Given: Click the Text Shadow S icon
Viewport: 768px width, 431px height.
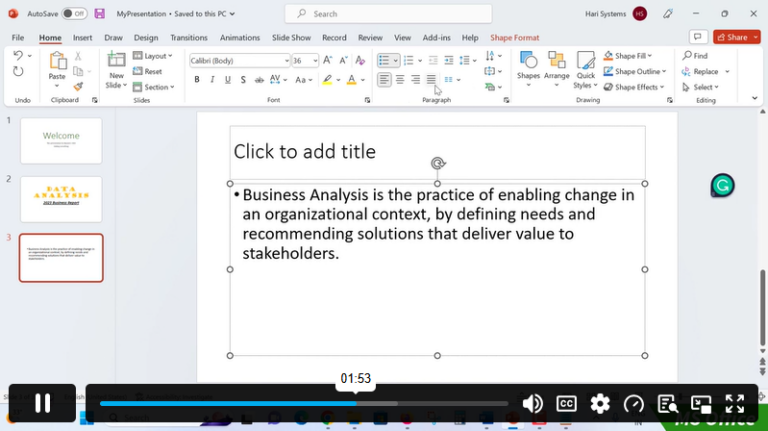Looking at the screenshot, I should [x=243, y=80].
